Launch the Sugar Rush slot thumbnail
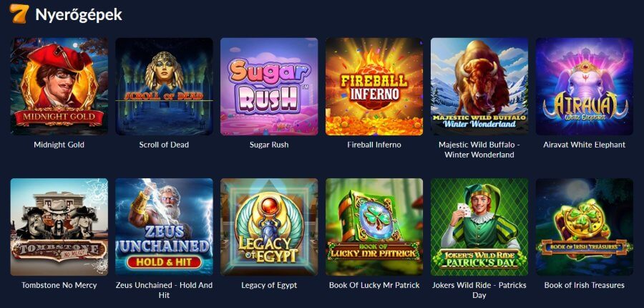The image size is (644, 308). click(x=269, y=87)
